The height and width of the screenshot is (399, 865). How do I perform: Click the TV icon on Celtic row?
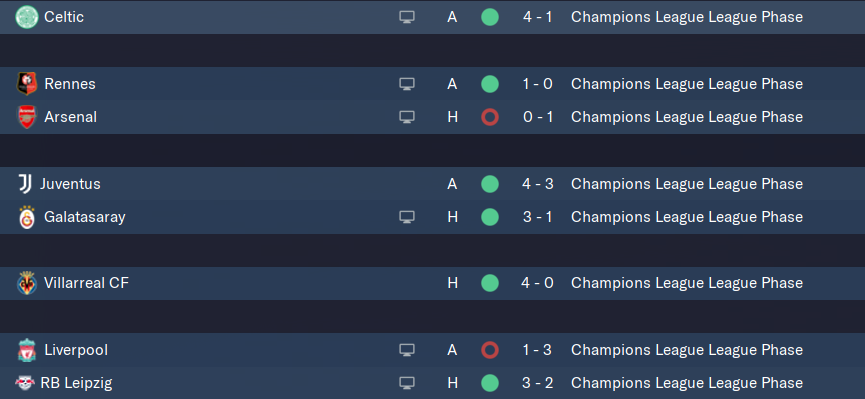pos(407,17)
